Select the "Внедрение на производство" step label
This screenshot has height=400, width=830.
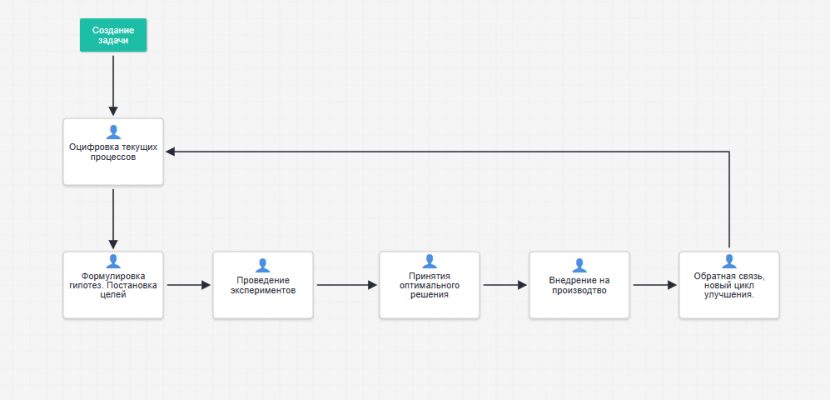pos(579,285)
